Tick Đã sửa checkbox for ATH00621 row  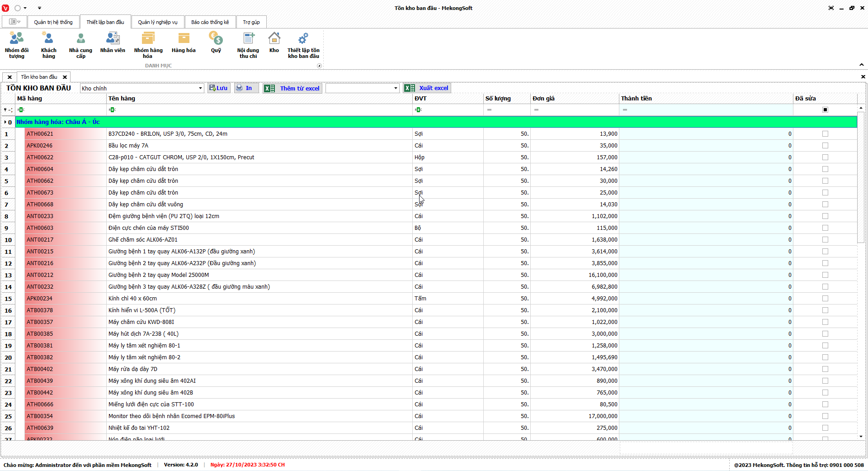click(825, 134)
